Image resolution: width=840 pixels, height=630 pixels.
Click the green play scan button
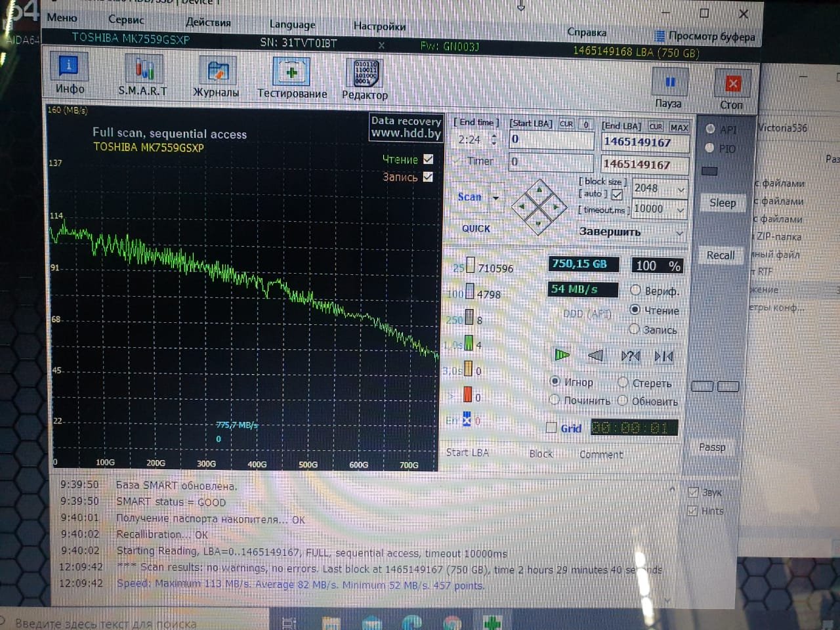(x=562, y=355)
